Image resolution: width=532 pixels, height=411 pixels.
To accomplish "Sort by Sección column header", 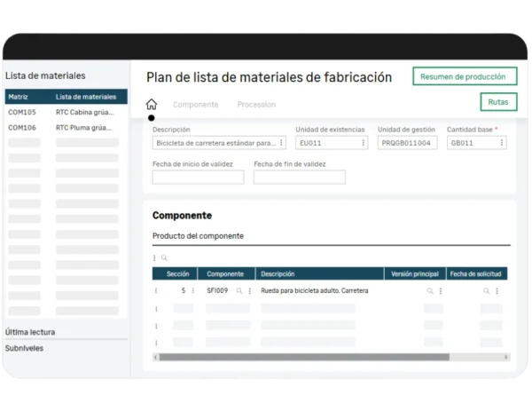I will click(x=175, y=273).
